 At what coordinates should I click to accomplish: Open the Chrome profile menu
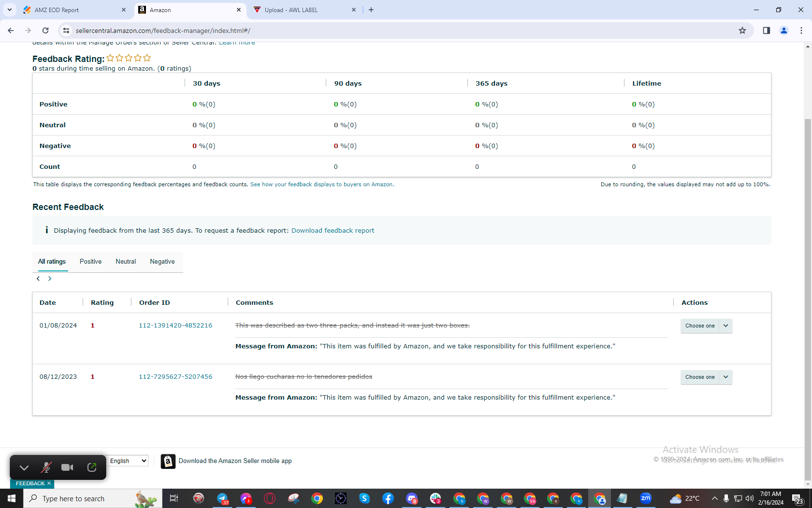pyautogui.click(x=784, y=30)
